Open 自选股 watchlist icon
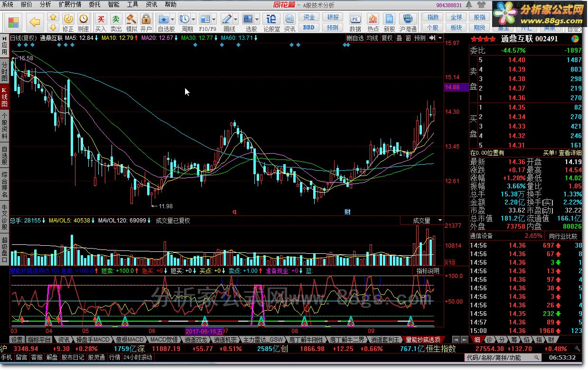The width and height of the screenshot is (588, 370). click(164, 19)
